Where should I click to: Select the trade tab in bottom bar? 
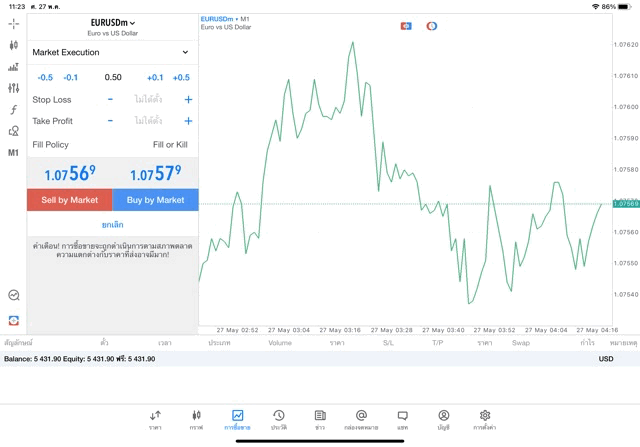point(237,420)
